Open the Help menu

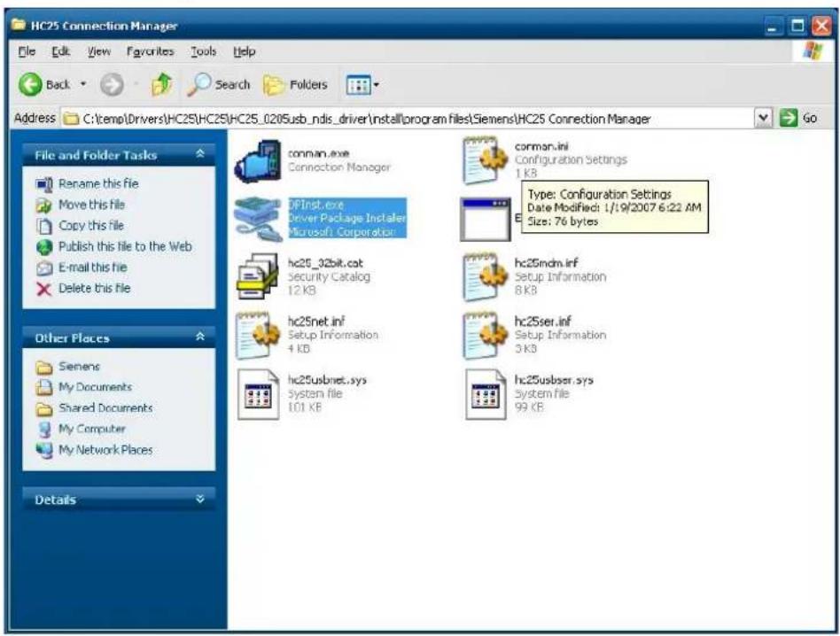[245, 51]
